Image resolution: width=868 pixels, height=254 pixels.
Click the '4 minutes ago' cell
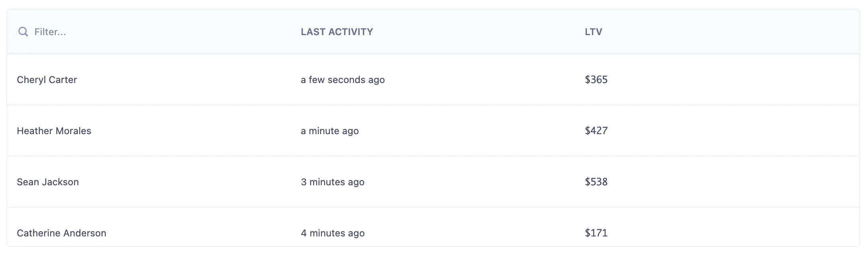tap(332, 233)
